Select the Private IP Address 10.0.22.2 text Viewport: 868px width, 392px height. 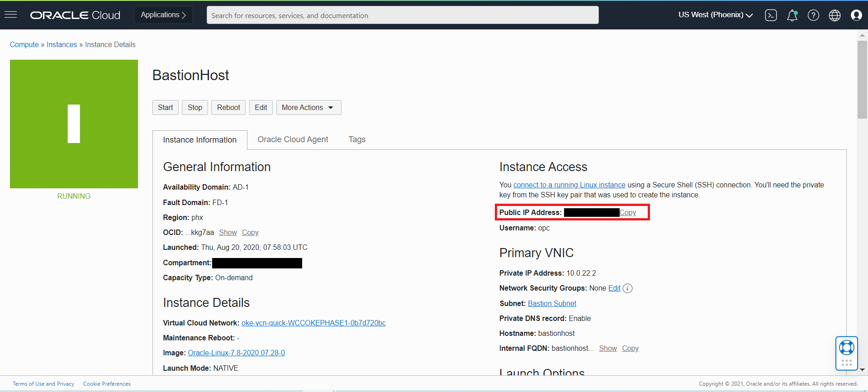(581, 273)
